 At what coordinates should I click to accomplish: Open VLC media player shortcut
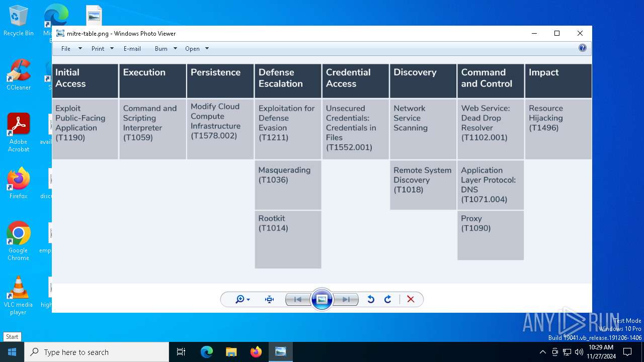pos(19,296)
